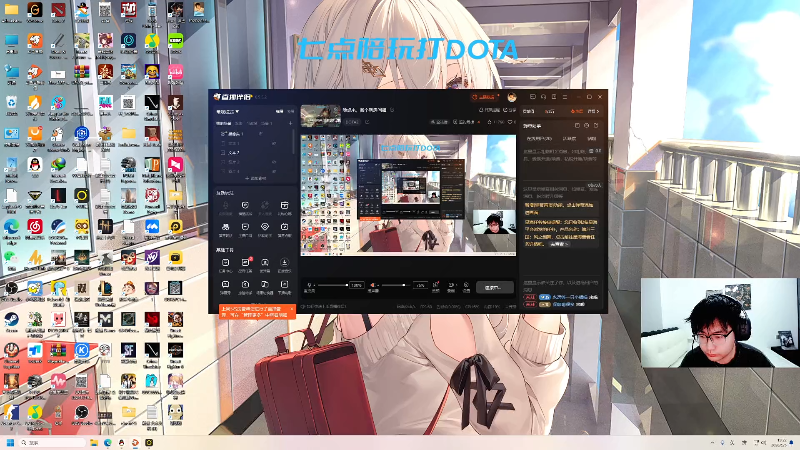800x450 pixels.
Task: Click the category tag below the stream title
Action: click(x=352, y=122)
